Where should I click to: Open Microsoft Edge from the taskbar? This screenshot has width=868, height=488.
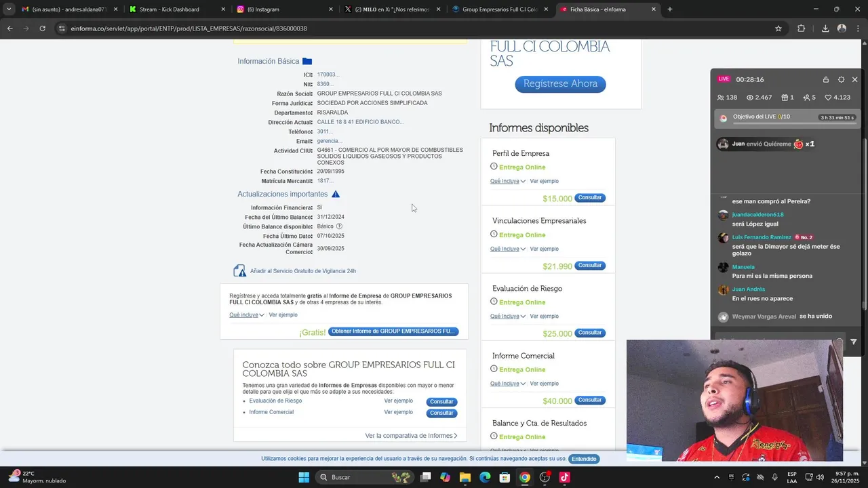[485, 477]
